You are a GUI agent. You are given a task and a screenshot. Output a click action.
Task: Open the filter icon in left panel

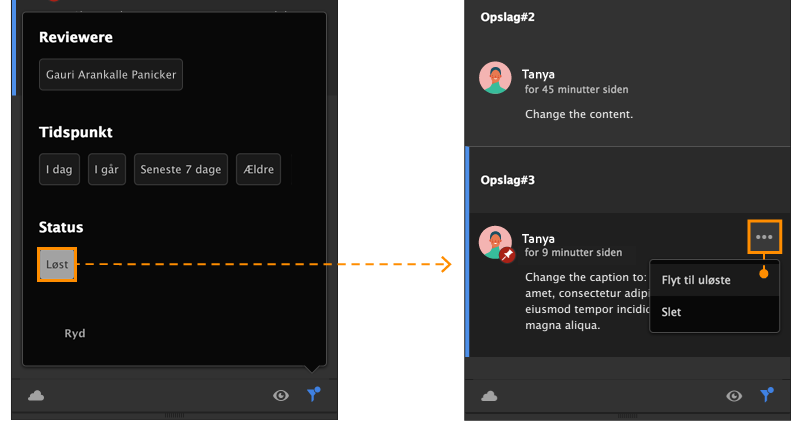314,394
